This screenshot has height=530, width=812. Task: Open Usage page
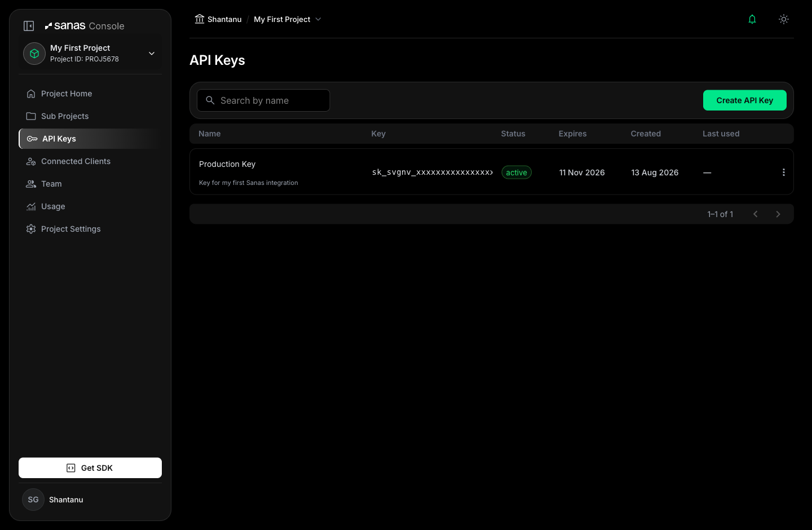click(x=90, y=206)
